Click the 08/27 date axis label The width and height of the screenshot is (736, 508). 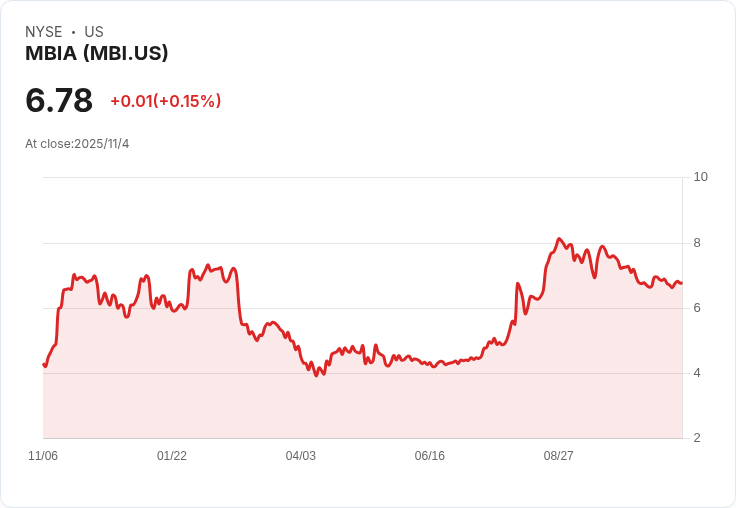tap(559, 455)
